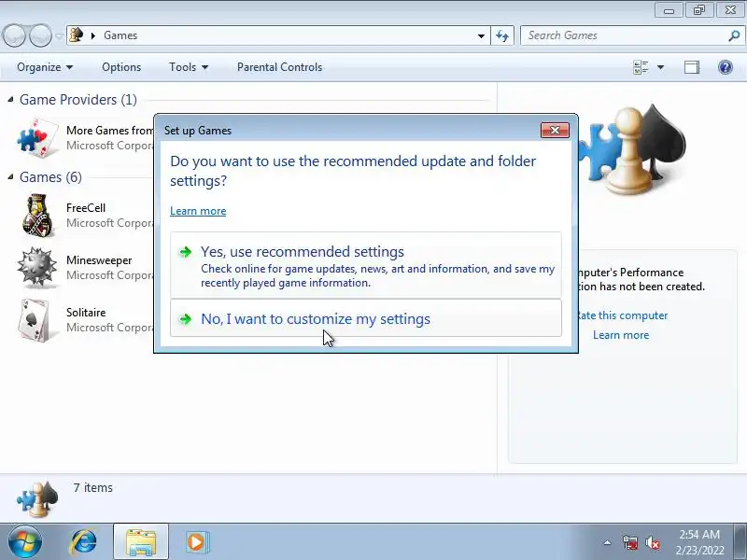This screenshot has width=747, height=560.
Task: Open the Learn more link in dialog
Action: click(198, 211)
